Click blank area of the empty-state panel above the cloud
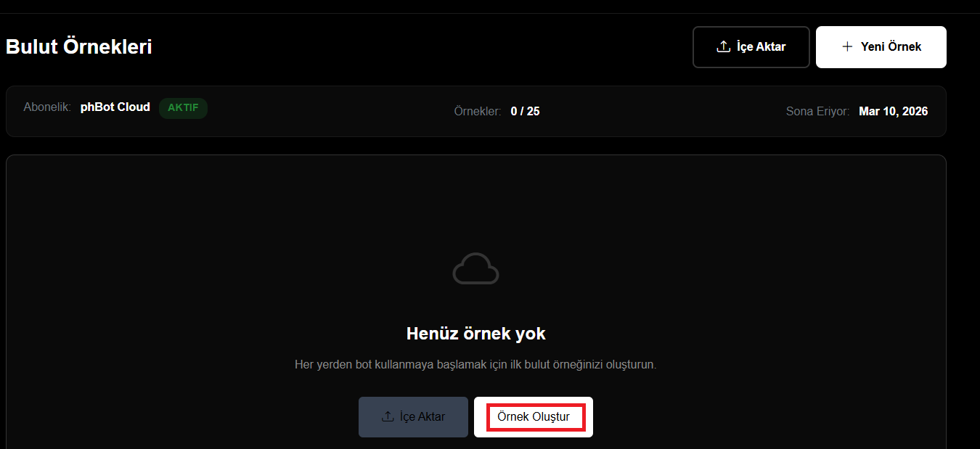This screenshot has height=449, width=980. click(x=475, y=203)
